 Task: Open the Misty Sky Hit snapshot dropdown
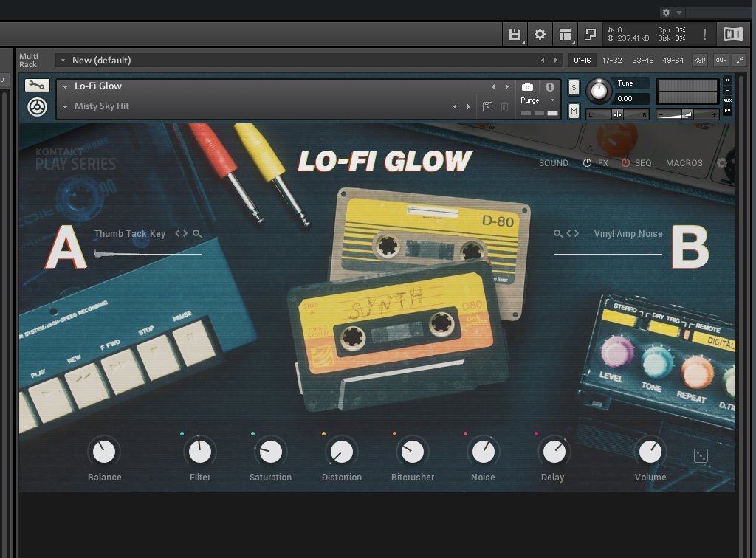point(65,107)
